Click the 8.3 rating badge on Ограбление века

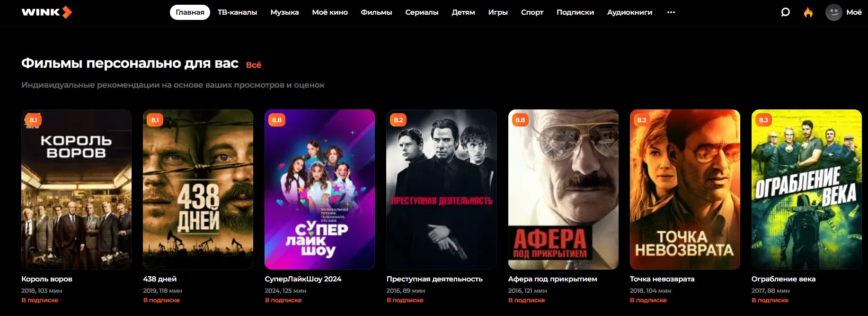point(763,120)
